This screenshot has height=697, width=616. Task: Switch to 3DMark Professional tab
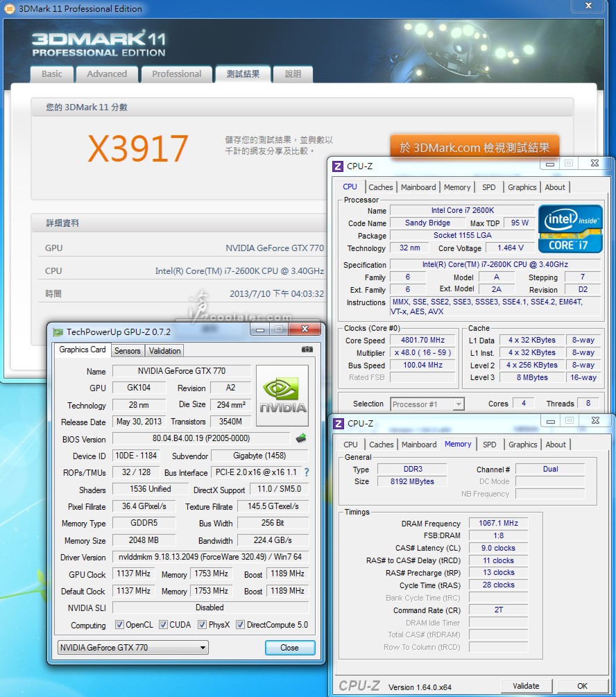click(x=177, y=74)
